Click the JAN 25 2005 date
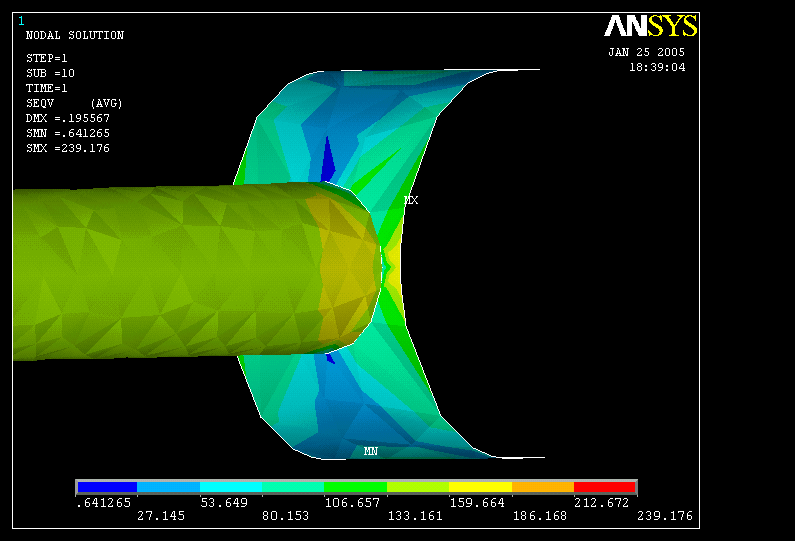Image resolution: width=795 pixels, height=541 pixels. point(646,52)
